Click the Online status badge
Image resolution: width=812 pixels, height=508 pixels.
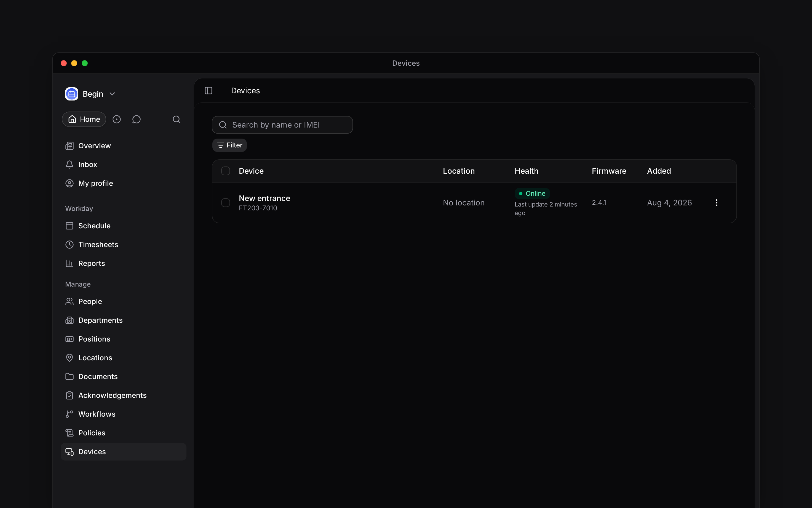tap(532, 194)
